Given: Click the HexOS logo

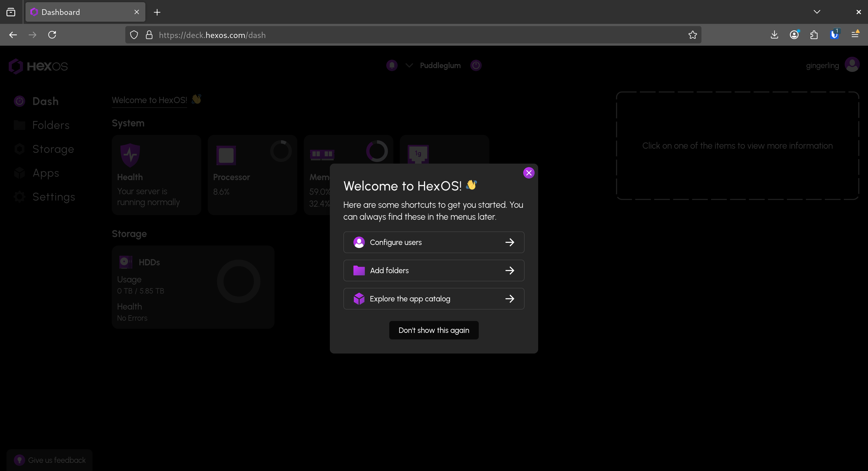Looking at the screenshot, I should (38, 66).
